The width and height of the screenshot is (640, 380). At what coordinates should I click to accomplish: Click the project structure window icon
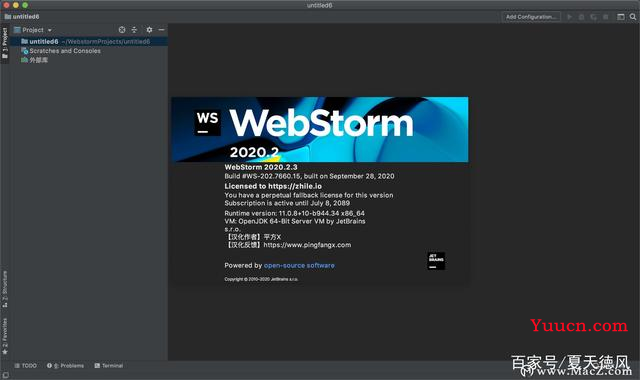coord(620,17)
